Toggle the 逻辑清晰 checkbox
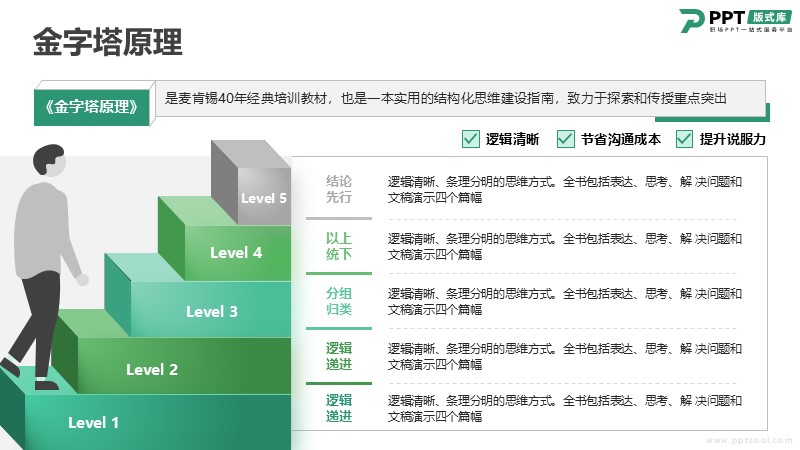The height and width of the screenshot is (450, 800). (470, 139)
